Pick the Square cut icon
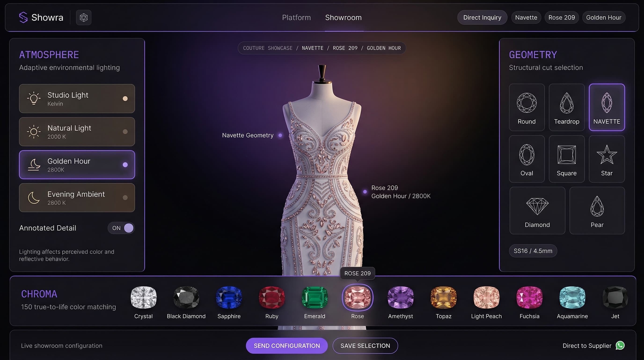Viewport: 644px width, 360px height. click(567, 159)
